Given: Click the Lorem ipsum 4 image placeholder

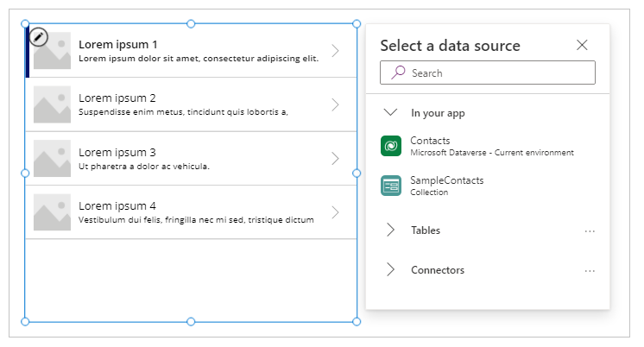Looking at the screenshot, I should [53, 212].
